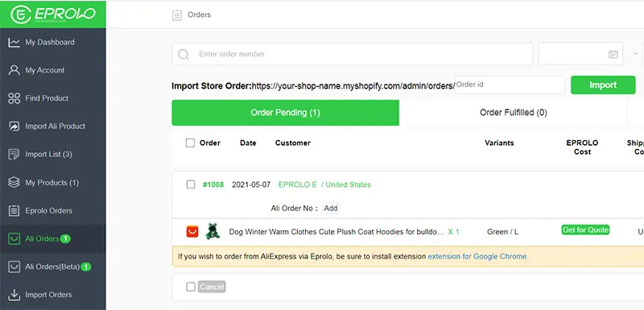
Task: Open Eprolo Orders clipboard icon
Action: [x=14, y=211]
